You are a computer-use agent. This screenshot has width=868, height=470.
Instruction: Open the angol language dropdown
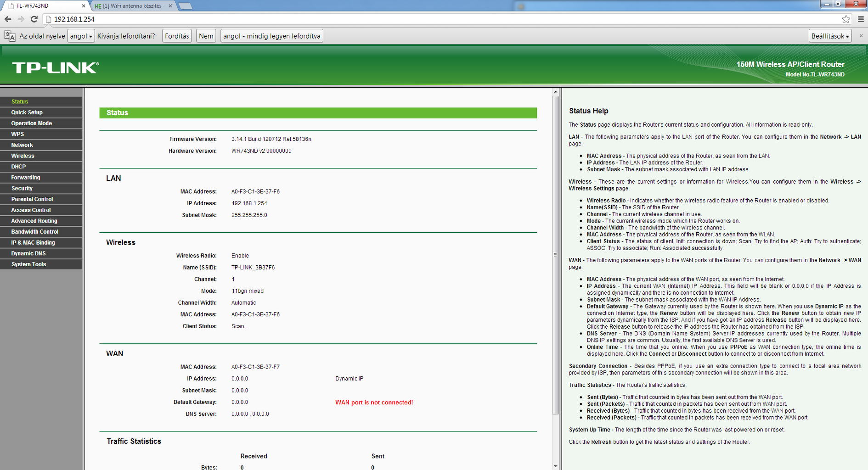(x=81, y=36)
